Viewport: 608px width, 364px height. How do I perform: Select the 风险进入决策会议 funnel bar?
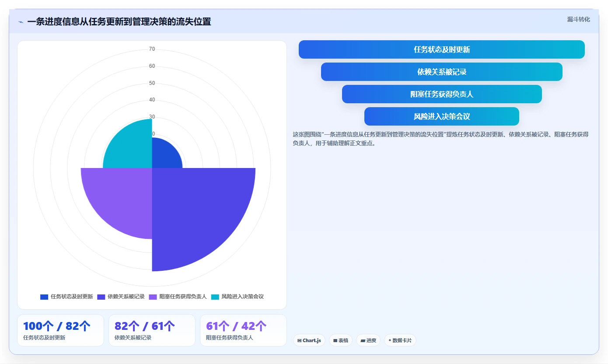442,116
